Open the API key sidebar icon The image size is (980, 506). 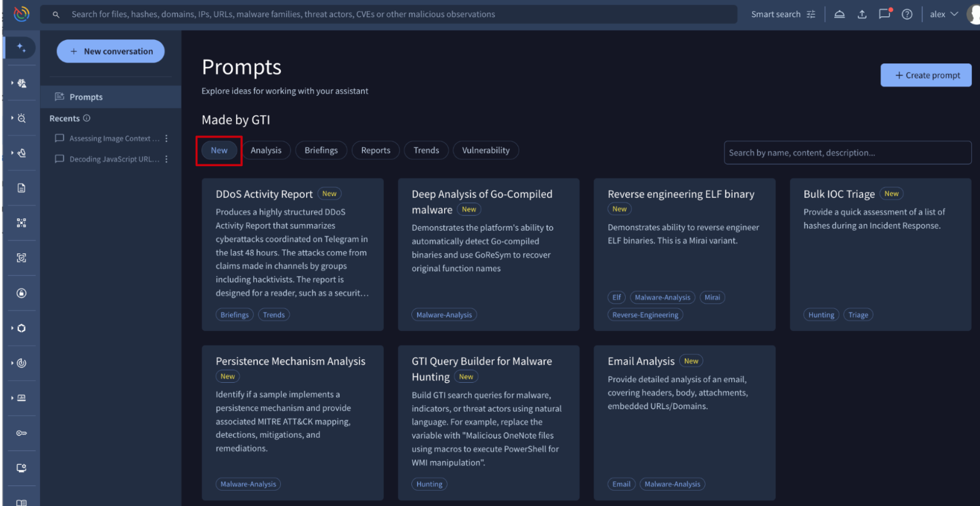(x=22, y=433)
